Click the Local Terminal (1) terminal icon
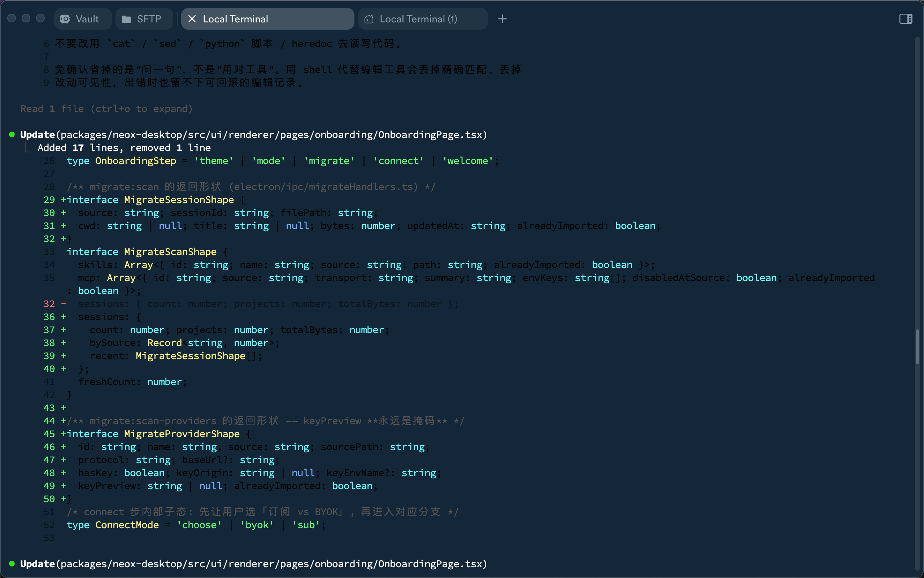The image size is (924, 578). (369, 19)
